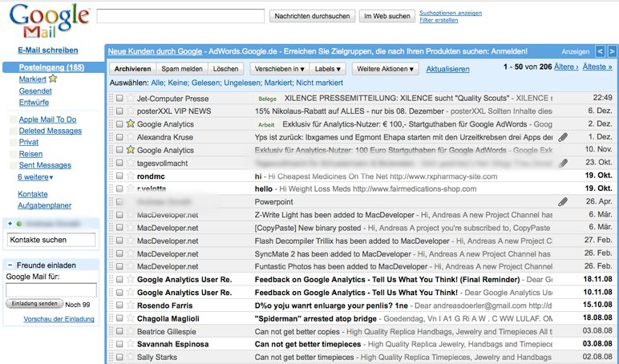Image resolution: width=619 pixels, height=364 pixels.
Task: Click E-Mail schreiben to compose
Action: (48, 51)
